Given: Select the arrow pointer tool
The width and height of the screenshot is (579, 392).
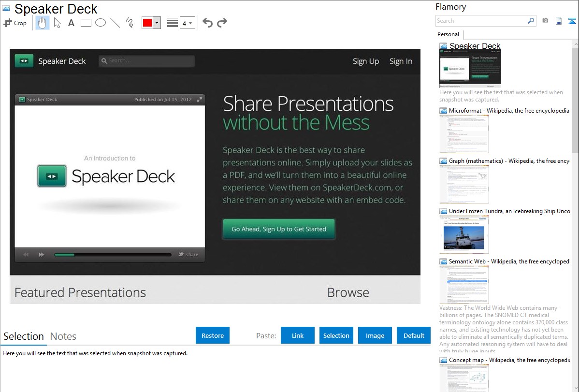Looking at the screenshot, I should 57,23.
